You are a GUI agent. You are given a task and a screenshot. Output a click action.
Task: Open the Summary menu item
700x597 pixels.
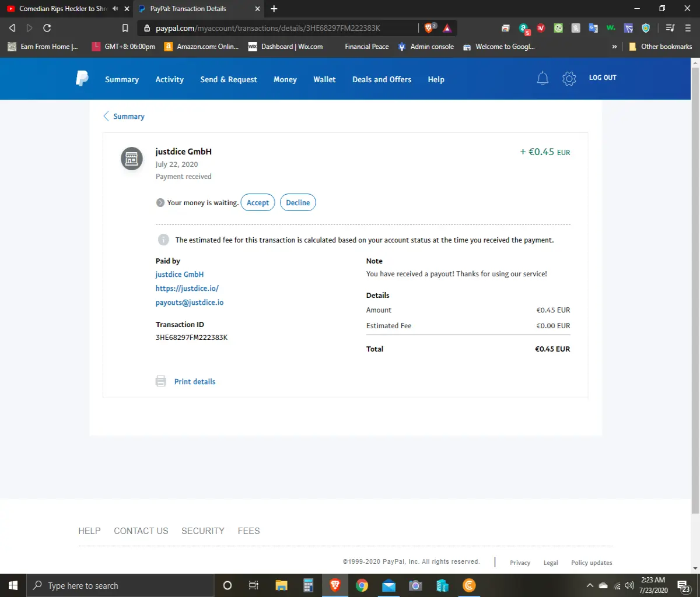click(x=122, y=79)
